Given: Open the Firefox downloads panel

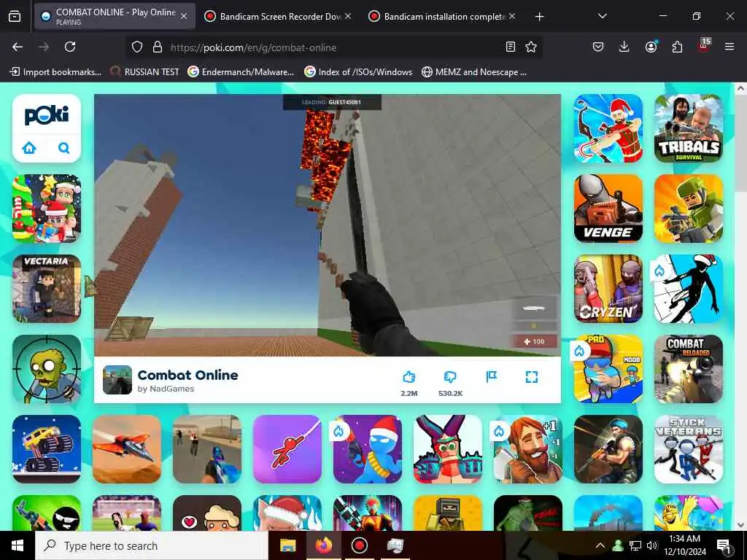Looking at the screenshot, I should point(624,47).
